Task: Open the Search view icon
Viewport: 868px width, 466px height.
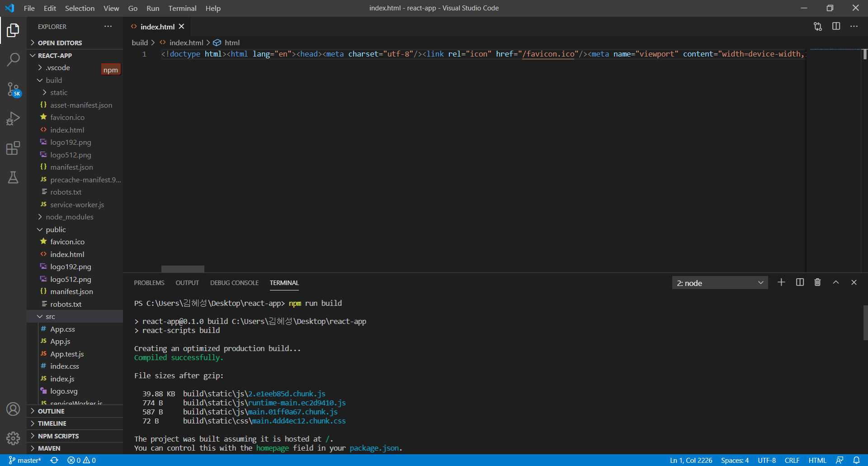Action: pyautogui.click(x=13, y=59)
